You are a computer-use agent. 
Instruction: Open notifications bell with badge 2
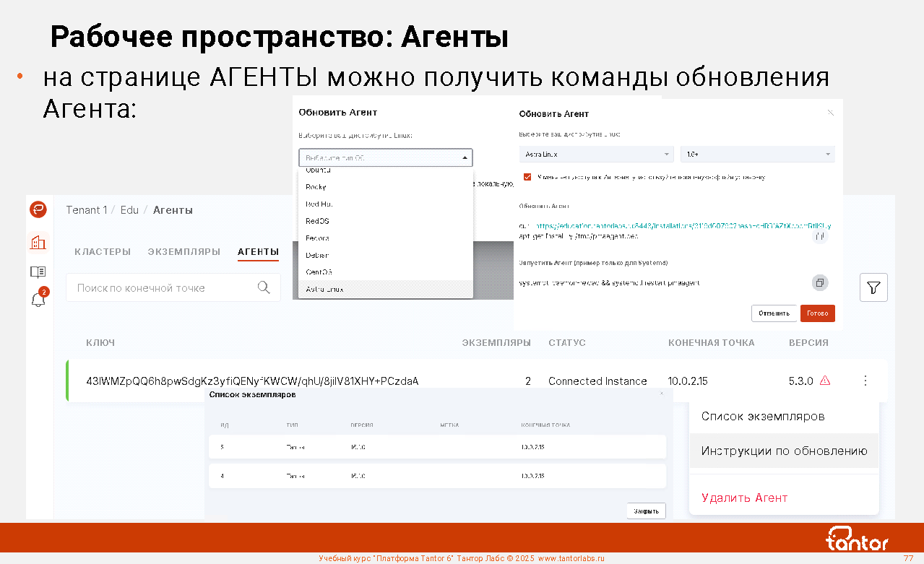point(38,300)
